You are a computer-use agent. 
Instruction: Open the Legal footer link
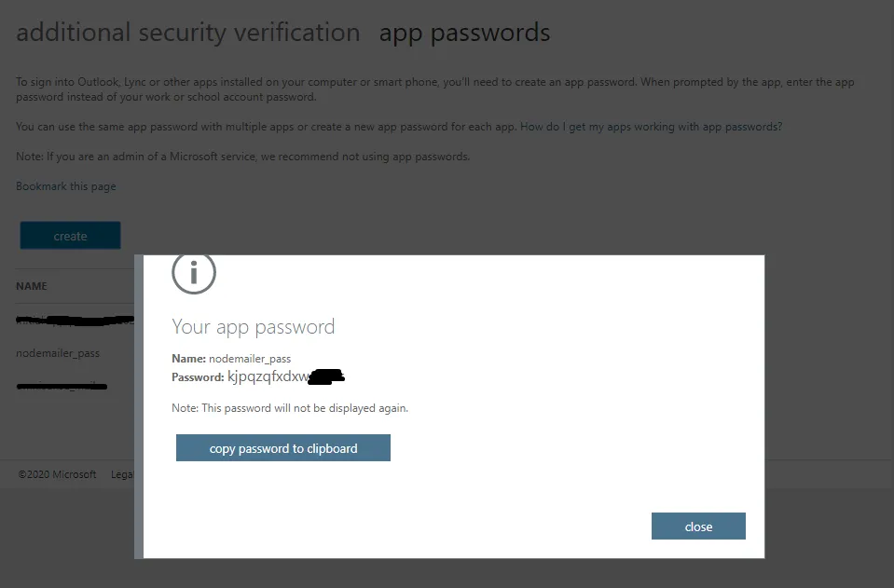pos(122,474)
